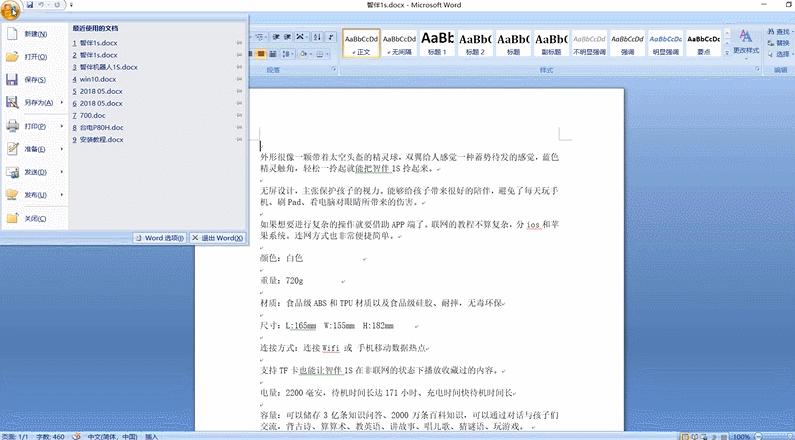The image size is (795, 440).
Task: Apply the 要点 style
Action: [703, 44]
